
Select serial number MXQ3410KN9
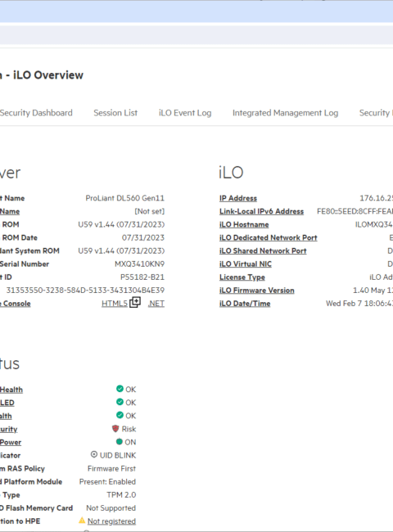[139, 264]
